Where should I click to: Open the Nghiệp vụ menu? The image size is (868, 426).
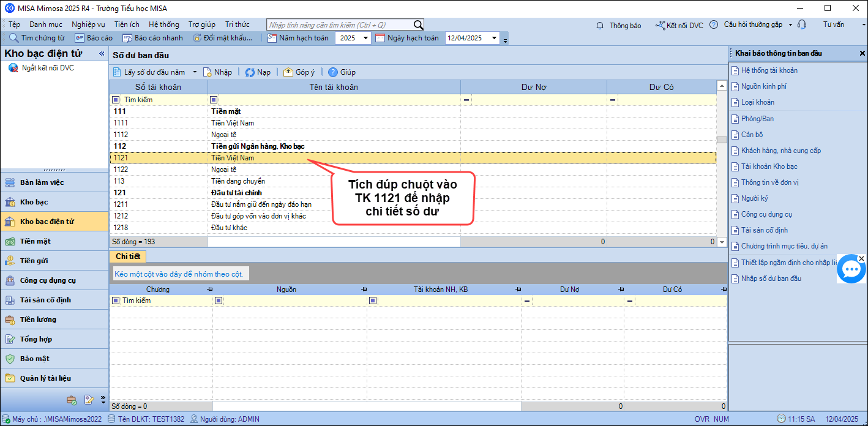tap(88, 24)
